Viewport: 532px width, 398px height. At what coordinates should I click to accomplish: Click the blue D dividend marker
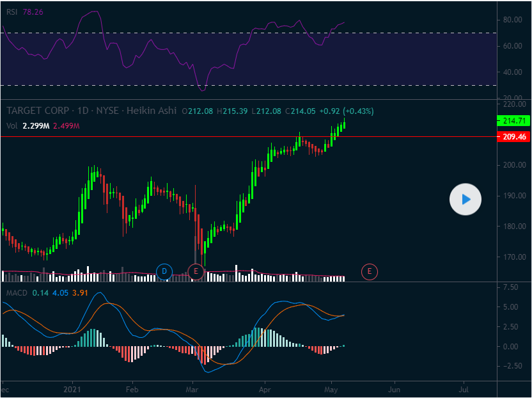coord(164,272)
